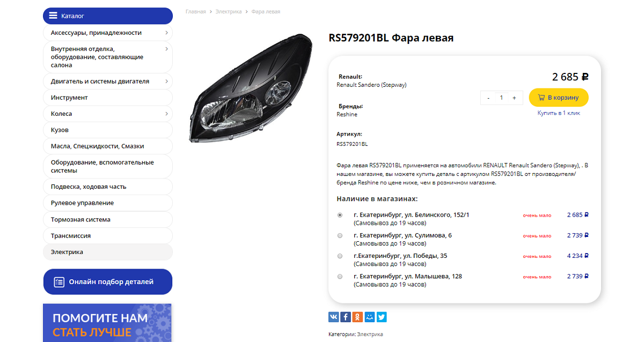Expand the Колеса category chevron

click(x=166, y=114)
